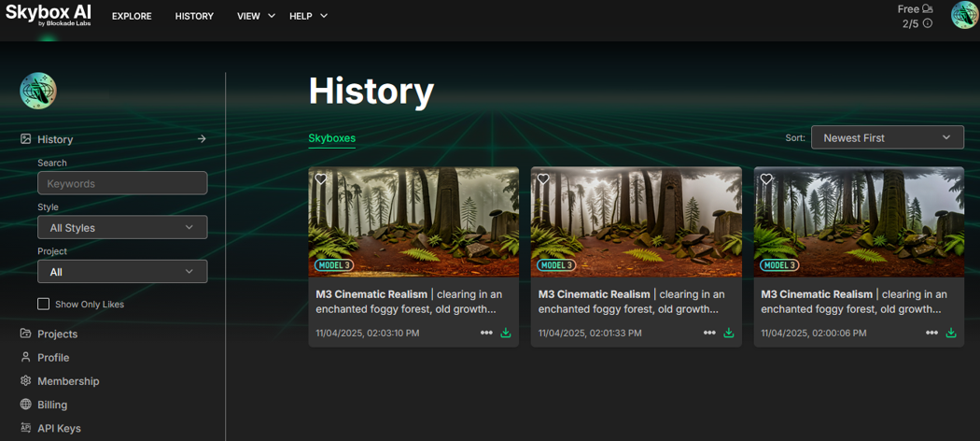The height and width of the screenshot is (441, 980).
Task: Open the 02:01:33 PM skybox thumbnail
Action: pos(637,222)
